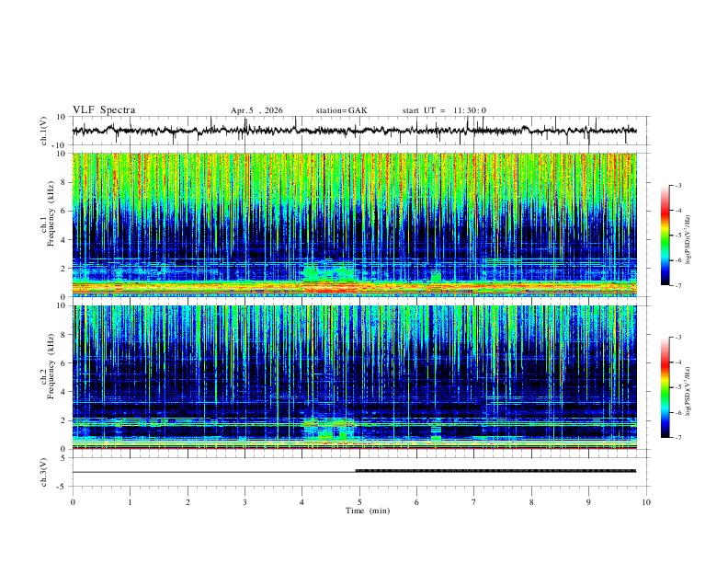Image resolution: width=728 pixels, height=563 pixels.
Task: Click the 'VLF Spectra' title text
Action: coord(104,110)
